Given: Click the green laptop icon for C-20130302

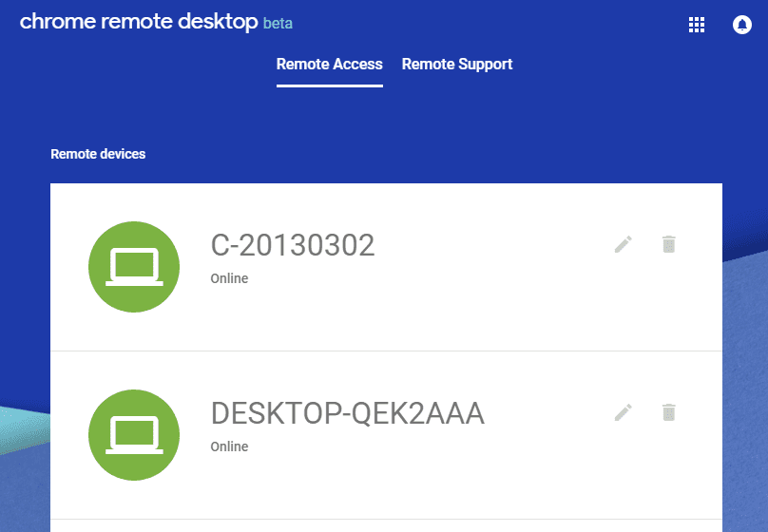Looking at the screenshot, I should pos(134,267).
